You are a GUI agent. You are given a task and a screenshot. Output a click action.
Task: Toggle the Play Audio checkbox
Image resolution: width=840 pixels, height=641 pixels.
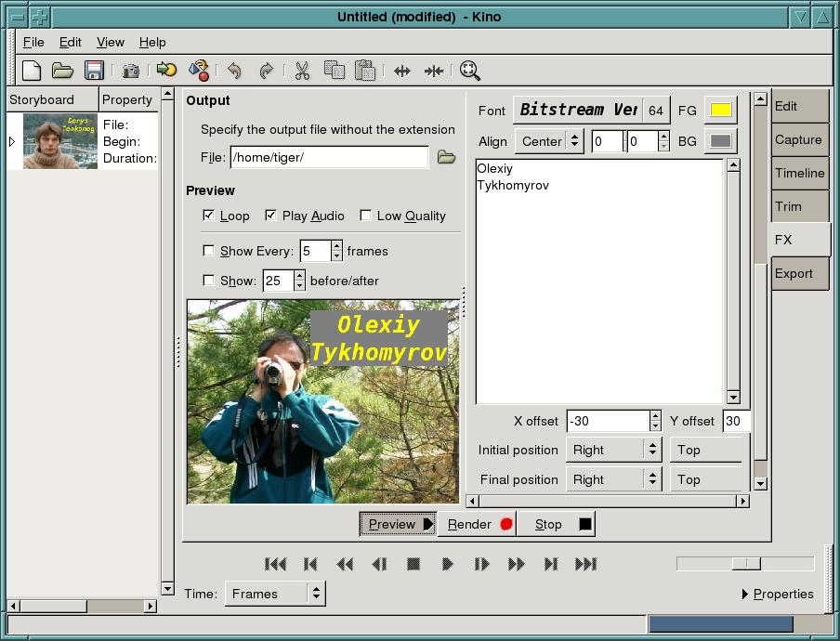coord(271,216)
